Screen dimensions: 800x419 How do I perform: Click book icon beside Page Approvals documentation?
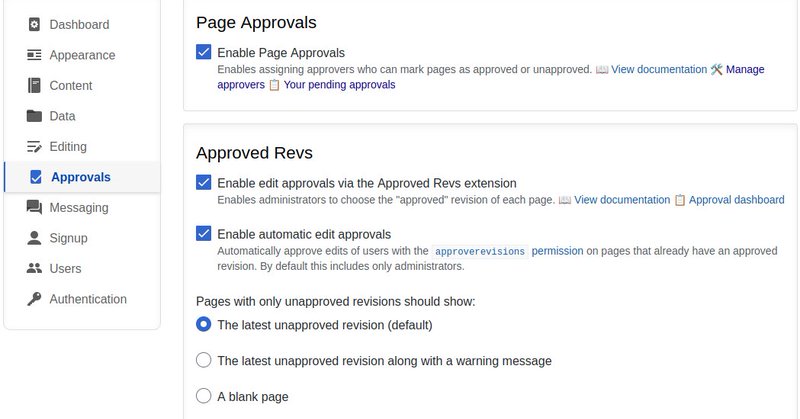tap(602, 69)
